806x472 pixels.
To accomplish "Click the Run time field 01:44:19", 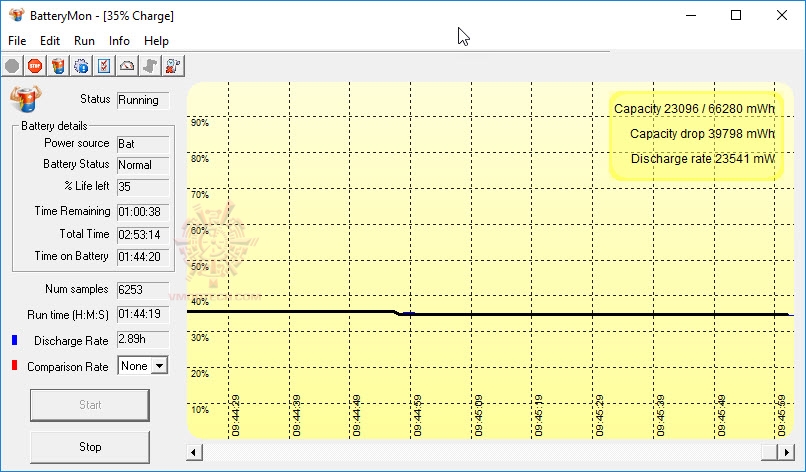I will pos(143,314).
